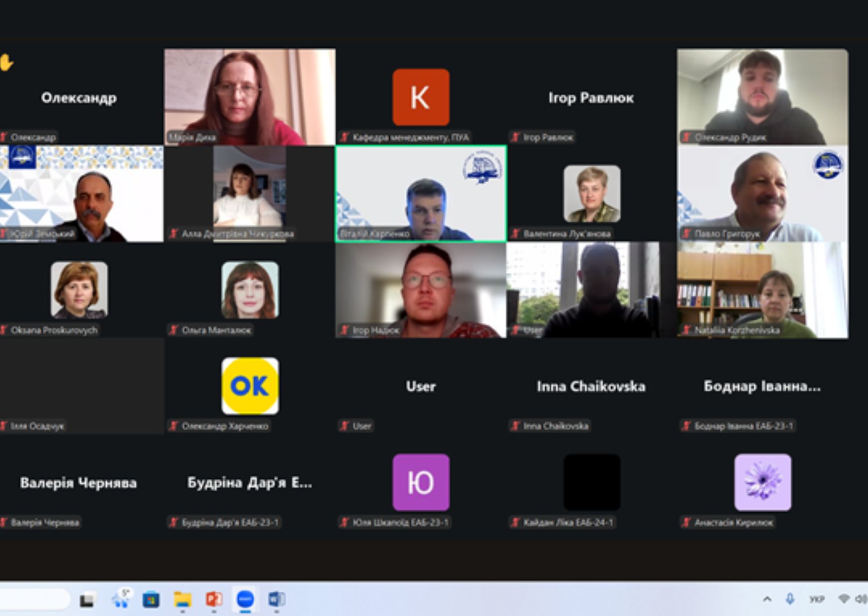Click the Task View taskbar icon
This screenshot has width=868, height=616.
(x=87, y=600)
